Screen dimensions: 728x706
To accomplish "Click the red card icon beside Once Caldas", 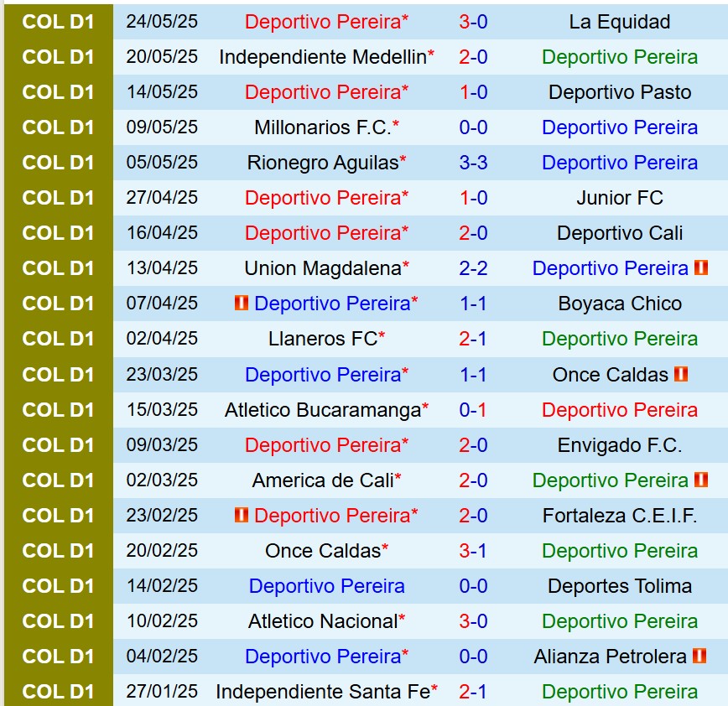I will point(681,374).
